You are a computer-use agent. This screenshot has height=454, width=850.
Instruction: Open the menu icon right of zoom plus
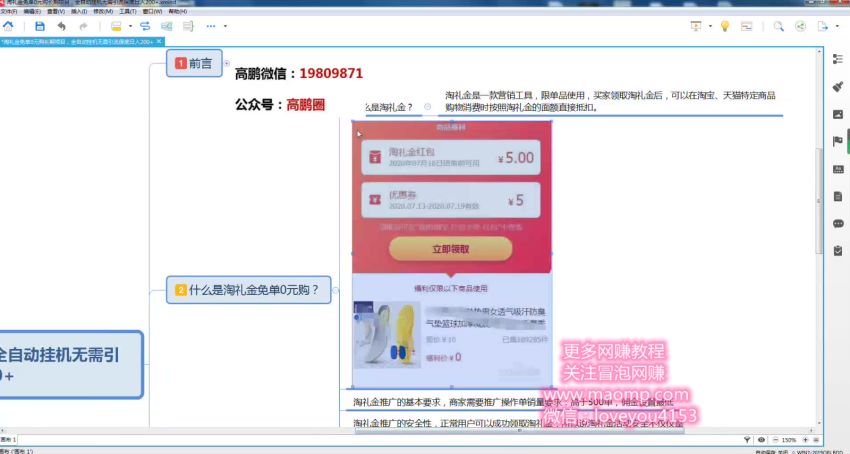[816, 440]
